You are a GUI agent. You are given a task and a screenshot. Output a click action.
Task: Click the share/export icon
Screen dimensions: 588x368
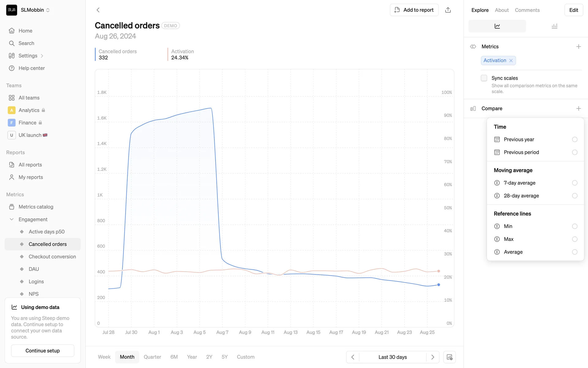point(448,10)
